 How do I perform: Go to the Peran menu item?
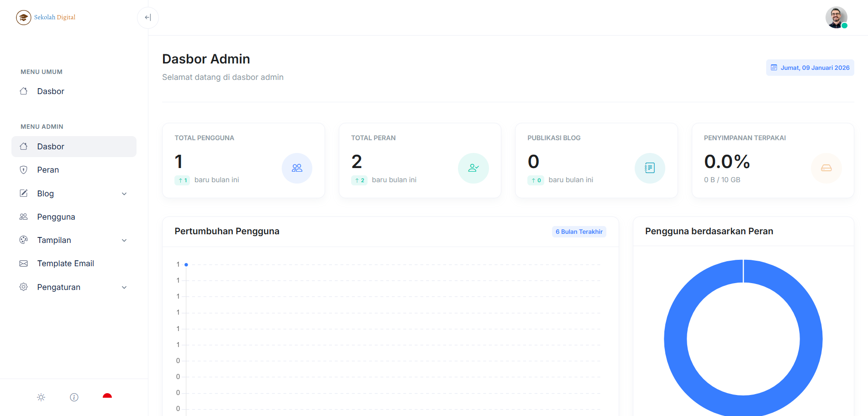48,170
